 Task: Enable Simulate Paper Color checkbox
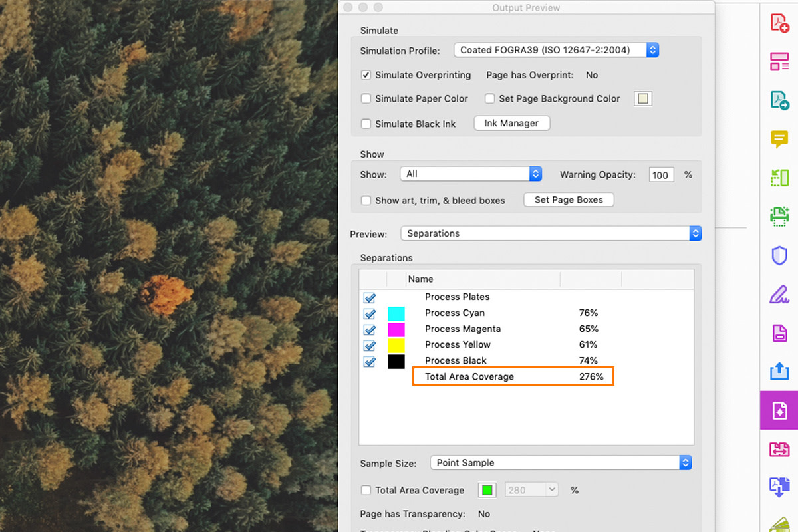(x=366, y=98)
